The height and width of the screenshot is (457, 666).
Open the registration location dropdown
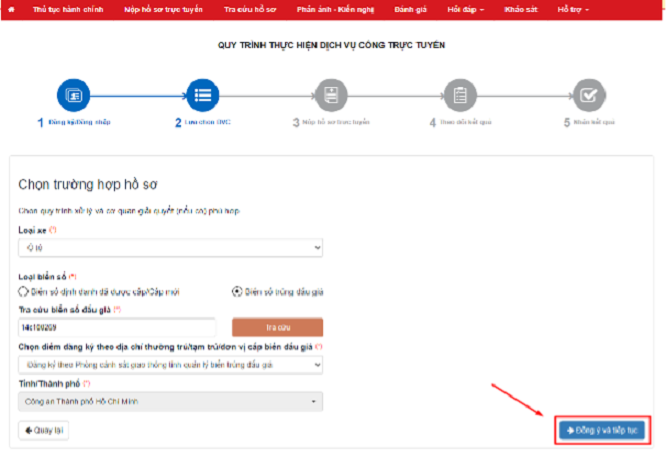pos(170,366)
